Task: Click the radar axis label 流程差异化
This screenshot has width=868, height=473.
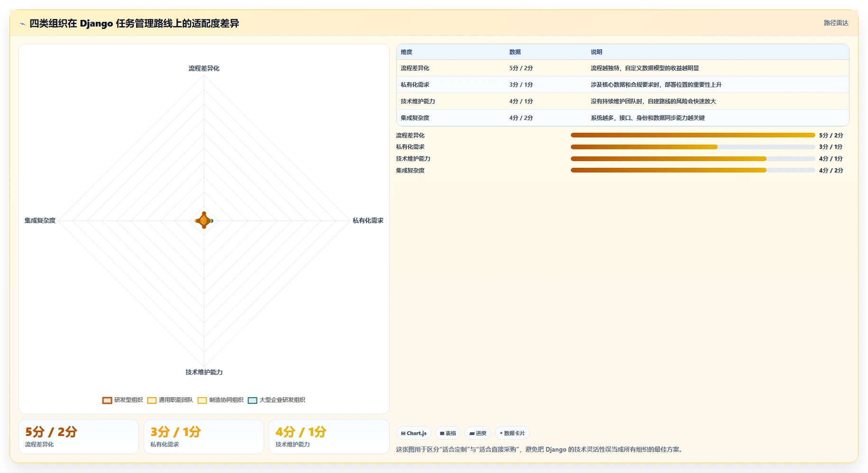Action: pos(204,68)
